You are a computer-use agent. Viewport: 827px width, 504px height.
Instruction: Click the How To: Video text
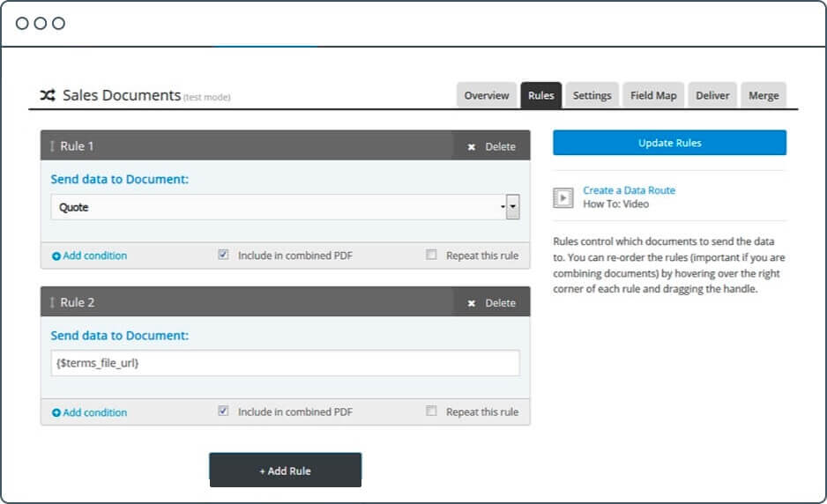tap(616, 204)
